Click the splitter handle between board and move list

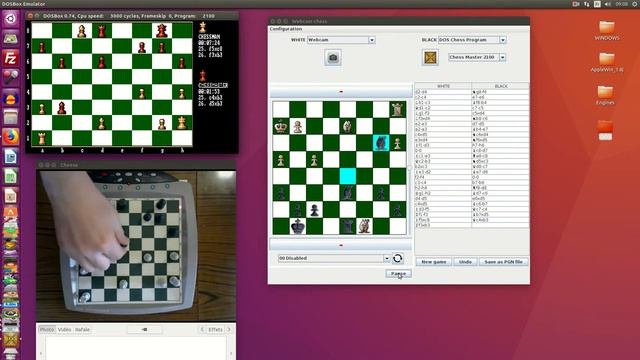[x=410, y=168]
